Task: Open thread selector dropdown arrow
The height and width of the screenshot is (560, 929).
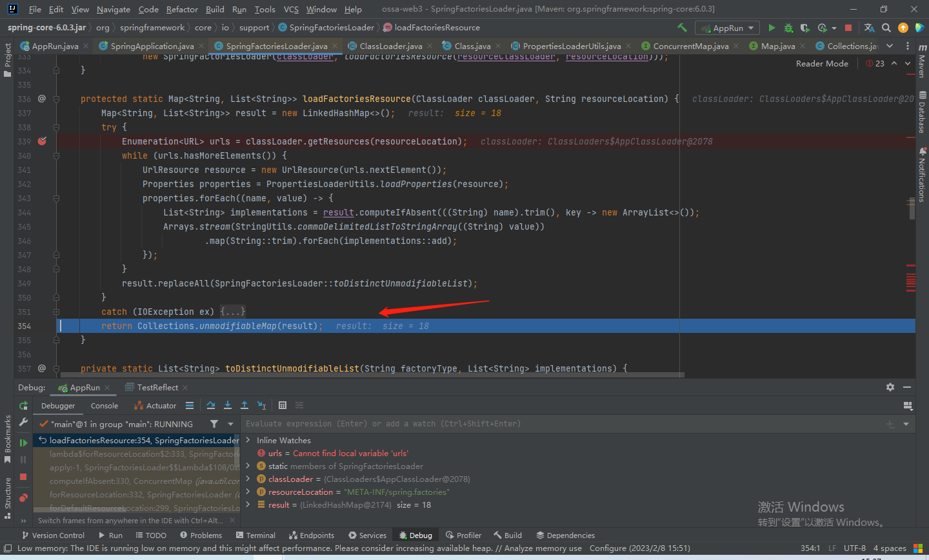Action: 230,424
